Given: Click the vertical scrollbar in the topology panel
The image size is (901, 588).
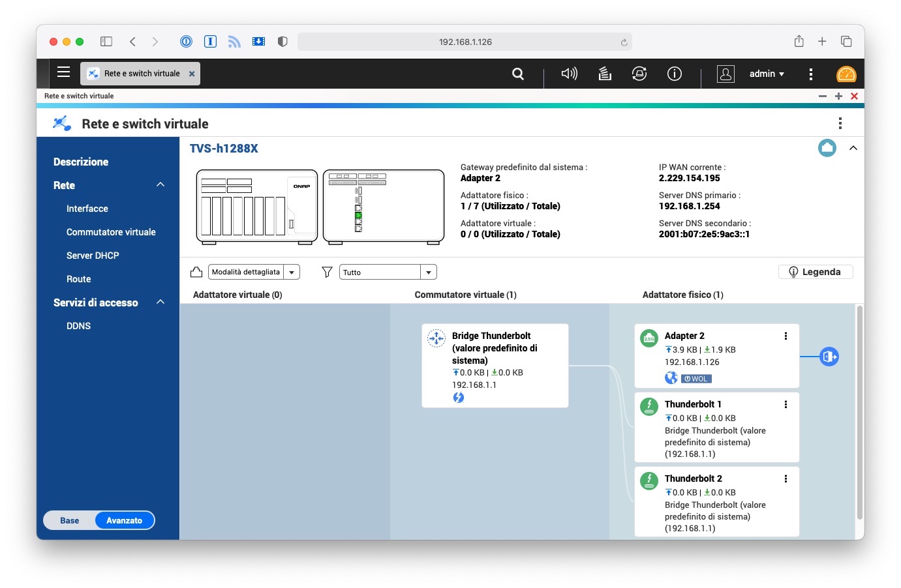Looking at the screenshot, I should 859,411.
